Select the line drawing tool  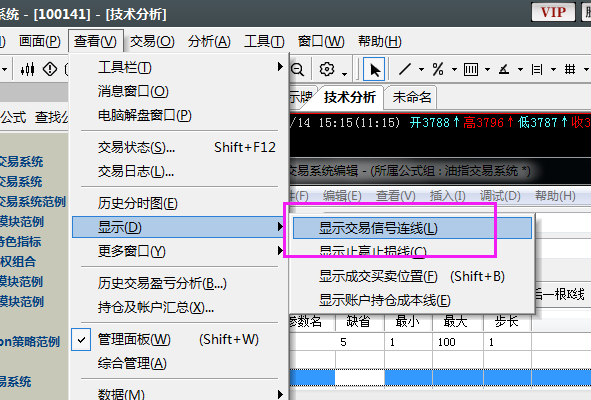(405, 69)
